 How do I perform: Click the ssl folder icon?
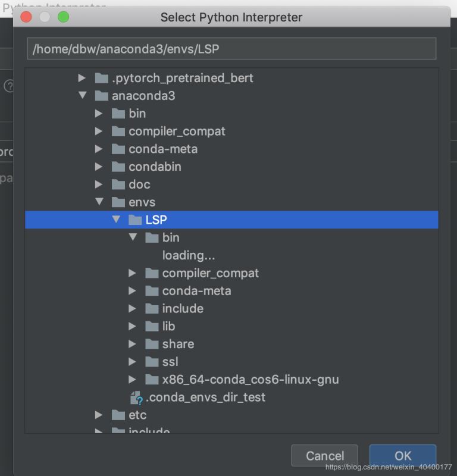click(x=152, y=362)
